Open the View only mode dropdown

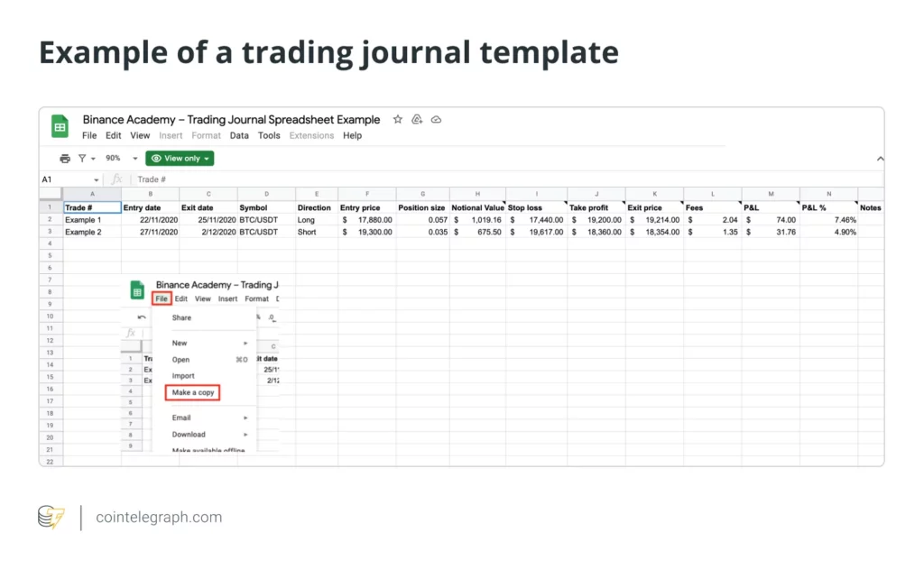pyautogui.click(x=180, y=159)
